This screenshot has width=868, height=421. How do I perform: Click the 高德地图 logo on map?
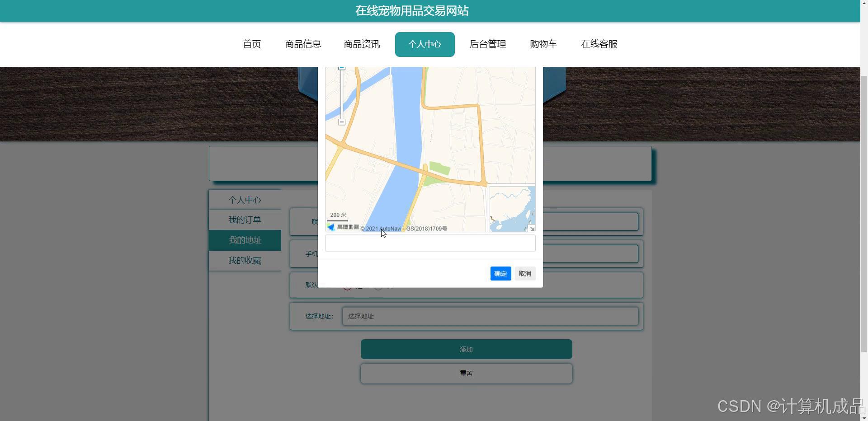pos(343,227)
